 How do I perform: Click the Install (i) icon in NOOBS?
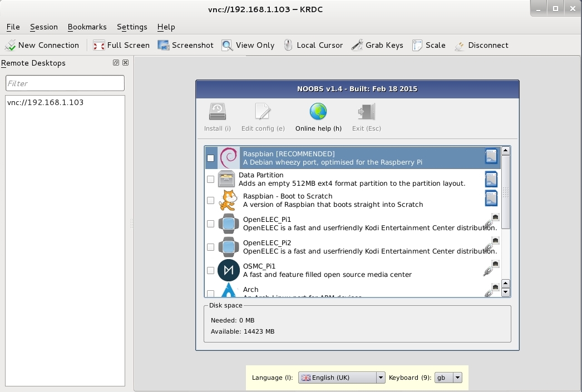(218, 112)
